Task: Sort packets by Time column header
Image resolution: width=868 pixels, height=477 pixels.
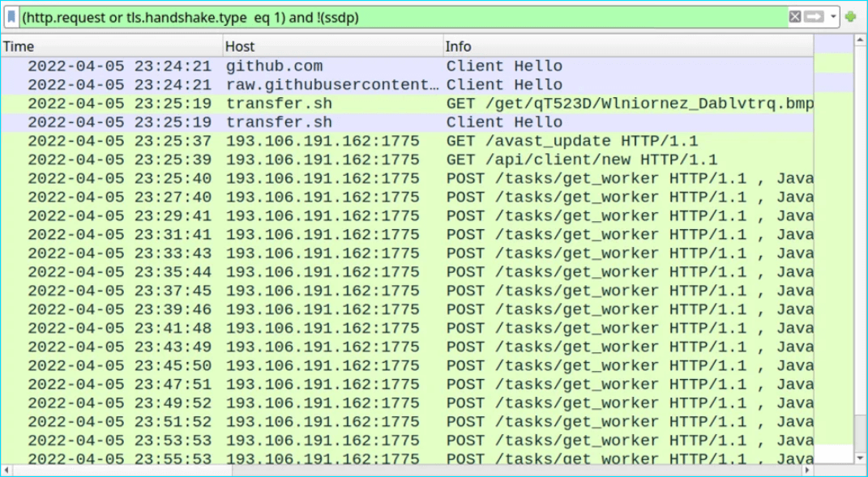Action: pyautogui.click(x=112, y=46)
